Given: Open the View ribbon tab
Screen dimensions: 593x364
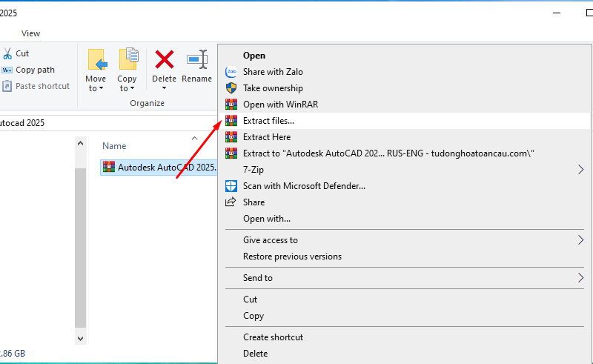Looking at the screenshot, I should pos(30,33).
